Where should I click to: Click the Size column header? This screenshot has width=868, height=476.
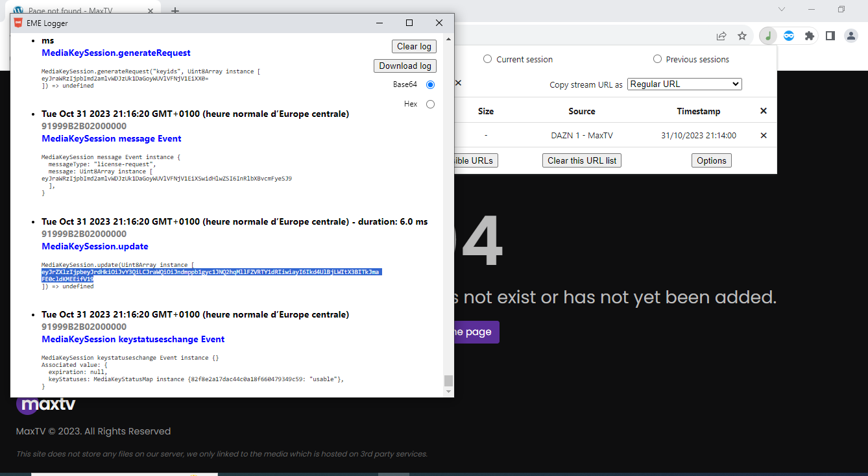(486, 111)
